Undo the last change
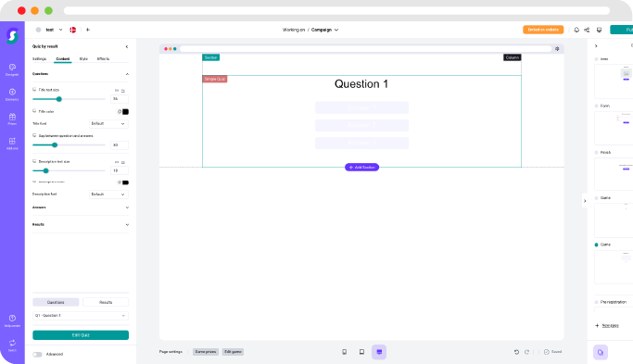Image resolution: width=633 pixels, height=364 pixels. tap(516, 352)
